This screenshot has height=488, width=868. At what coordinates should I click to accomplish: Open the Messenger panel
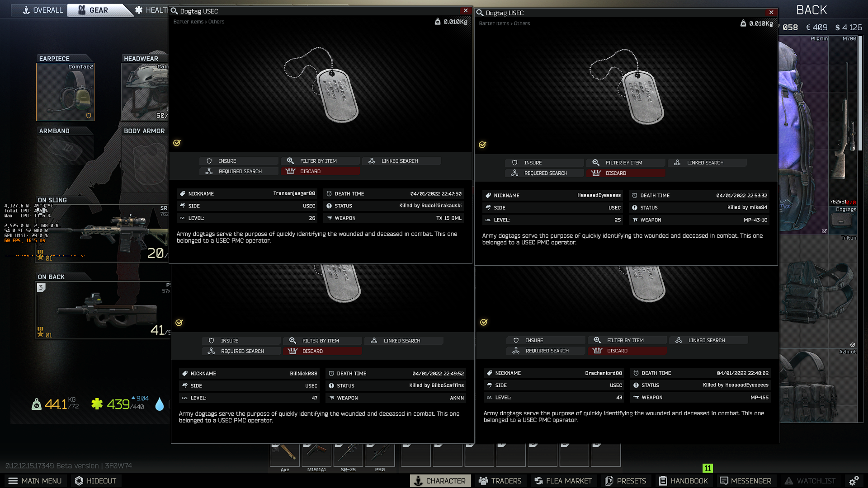[x=745, y=481]
